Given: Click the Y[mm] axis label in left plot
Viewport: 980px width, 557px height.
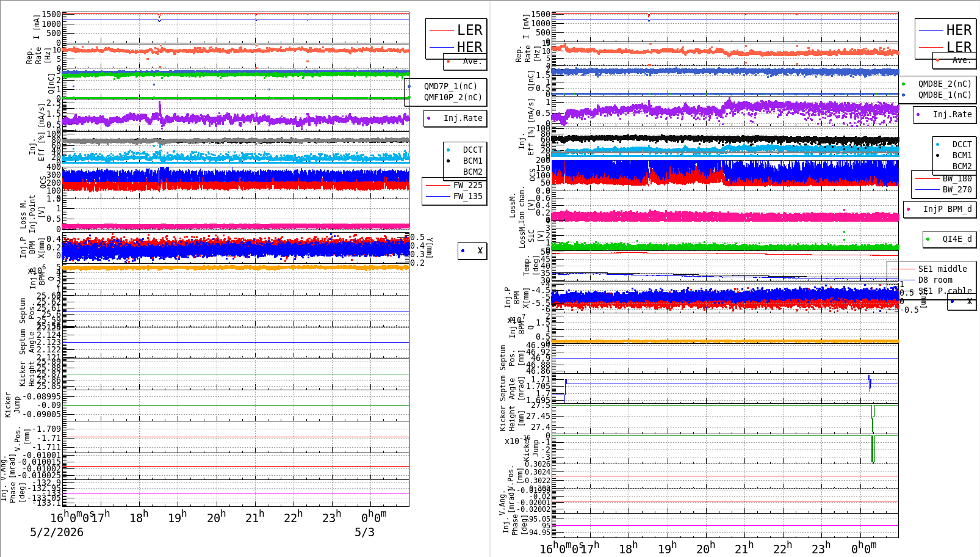Looking at the screenshot, I should tap(430, 247).
